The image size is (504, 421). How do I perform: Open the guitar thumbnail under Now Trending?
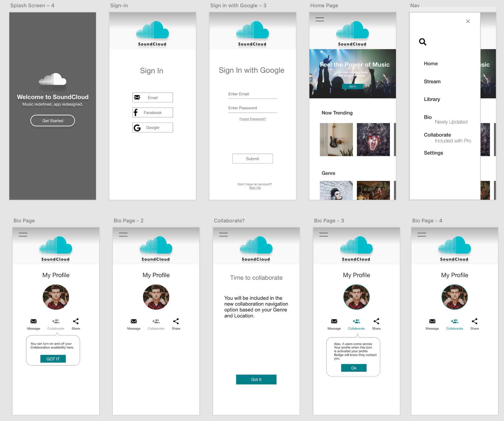[336, 140]
